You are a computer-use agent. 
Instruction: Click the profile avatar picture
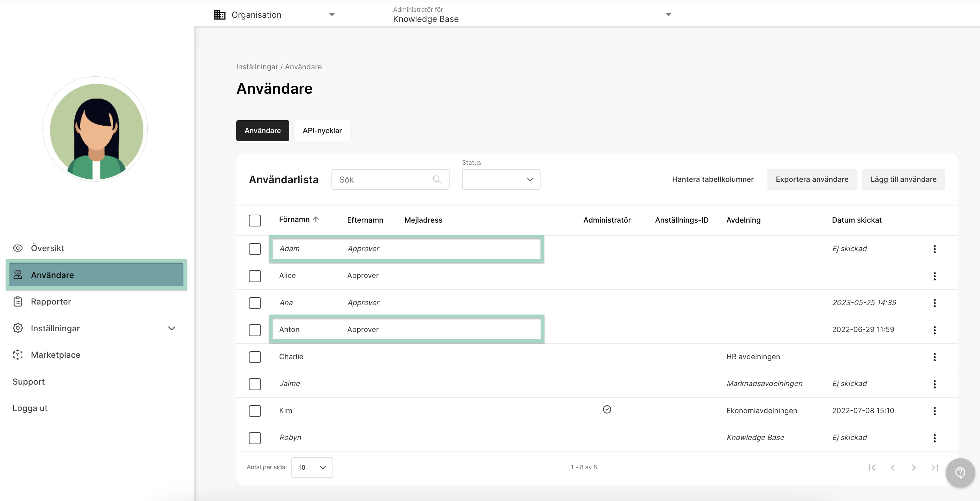[x=95, y=129]
